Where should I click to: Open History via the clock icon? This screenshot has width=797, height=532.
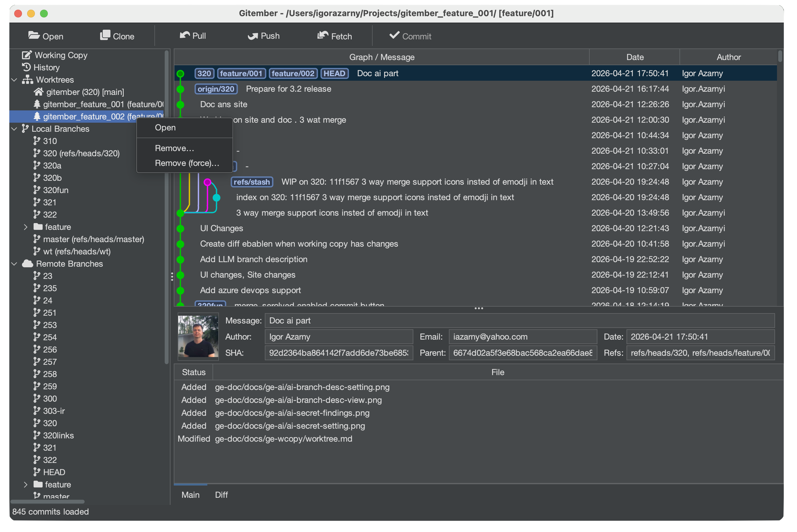pos(26,67)
